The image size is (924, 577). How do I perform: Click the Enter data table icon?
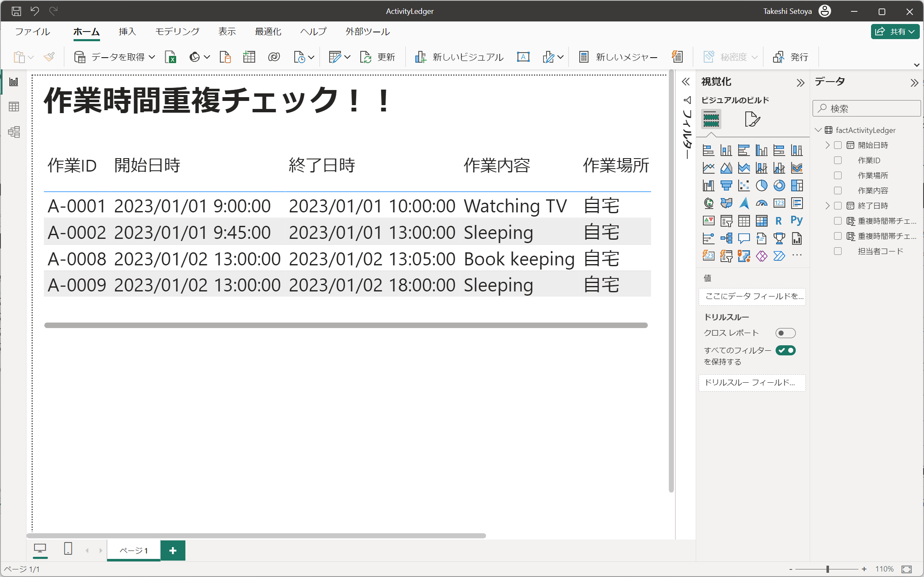click(249, 57)
